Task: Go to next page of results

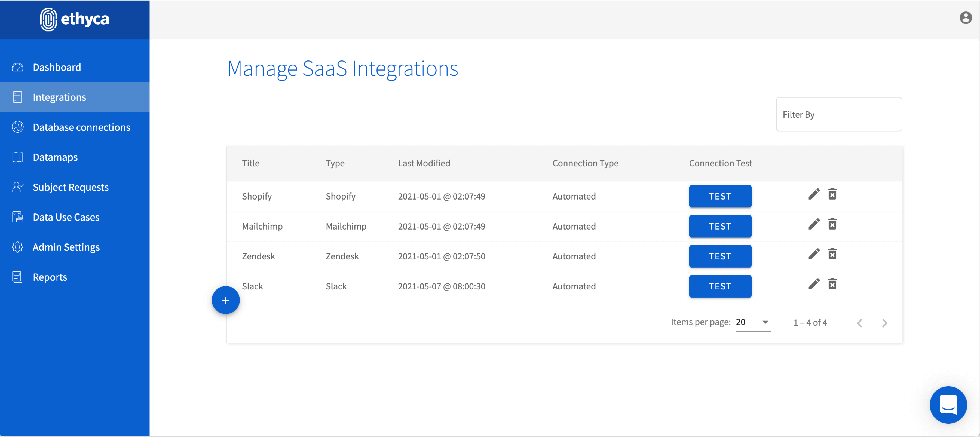Action: click(x=884, y=323)
